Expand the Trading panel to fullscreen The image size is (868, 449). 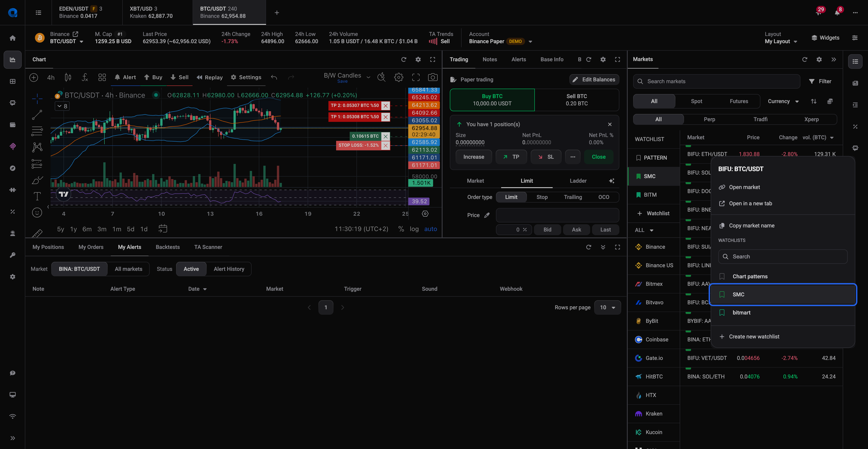coord(617,59)
